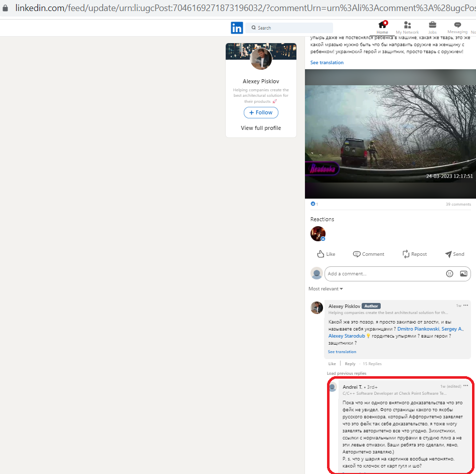This screenshot has height=474, width=476.
Task: Open Alexey Starodub mention link
Action: (x=347, y=336)
